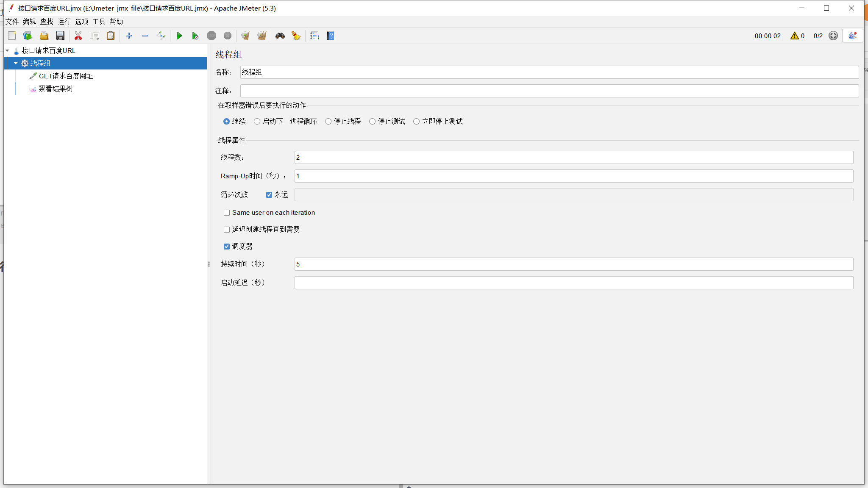The width and height of the screenshot is (868, 488).
Task: Uncheck the 调度器 scheduler checkbox
Action: tap(227, 246)
